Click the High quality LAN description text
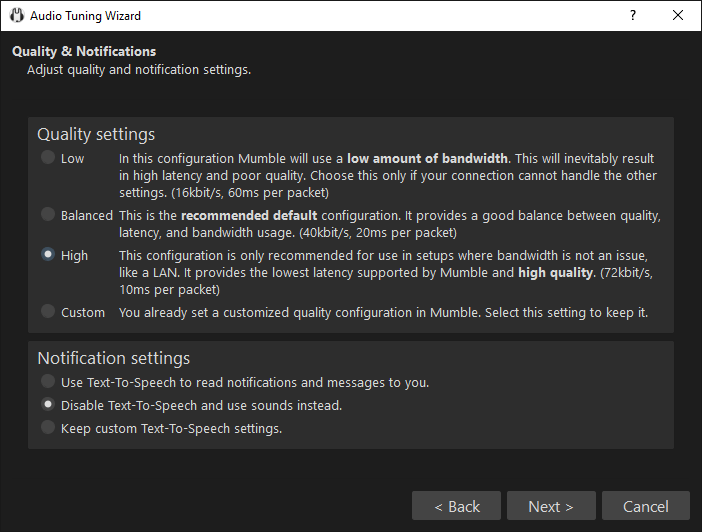 [388, 272]
